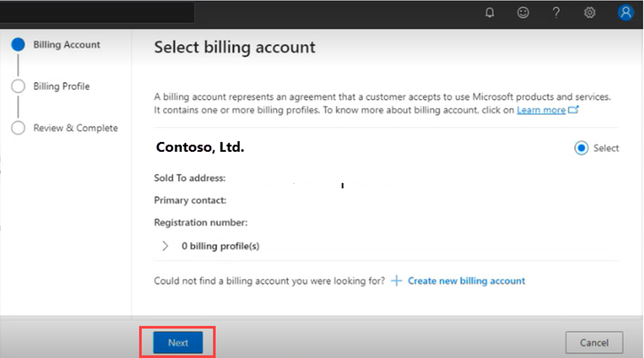Screen dimensions: 644x358
Task: Select the Contoso, Ltd. radio button
Action: tap(581, 148)
